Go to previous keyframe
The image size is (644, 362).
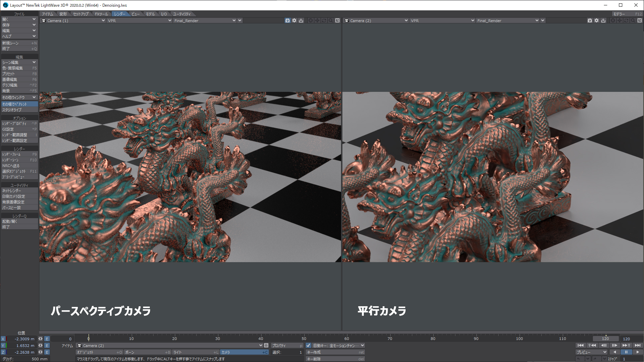coord(592,345)
